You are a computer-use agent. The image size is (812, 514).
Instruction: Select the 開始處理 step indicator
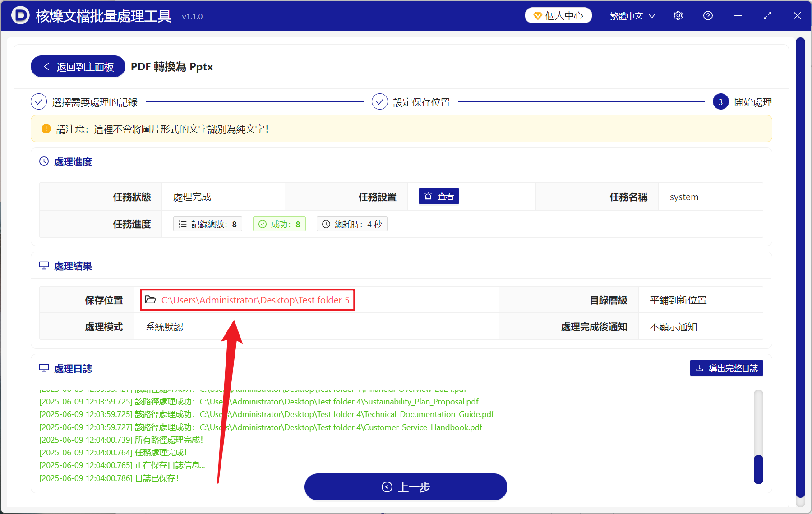point(720,101)
